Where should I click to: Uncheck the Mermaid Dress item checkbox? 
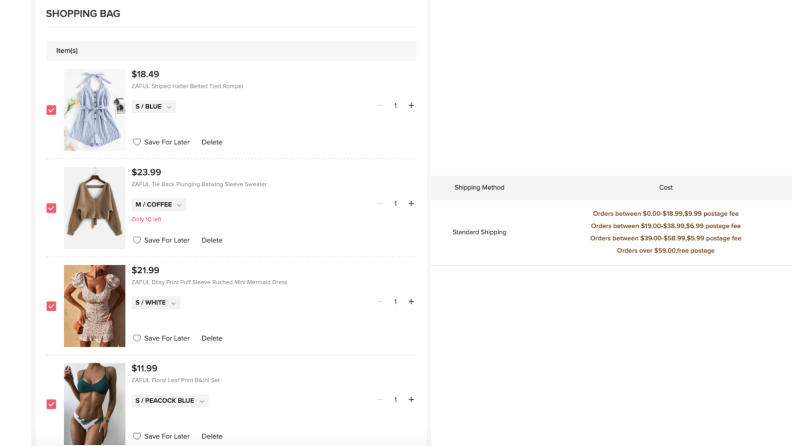(52, 306)
